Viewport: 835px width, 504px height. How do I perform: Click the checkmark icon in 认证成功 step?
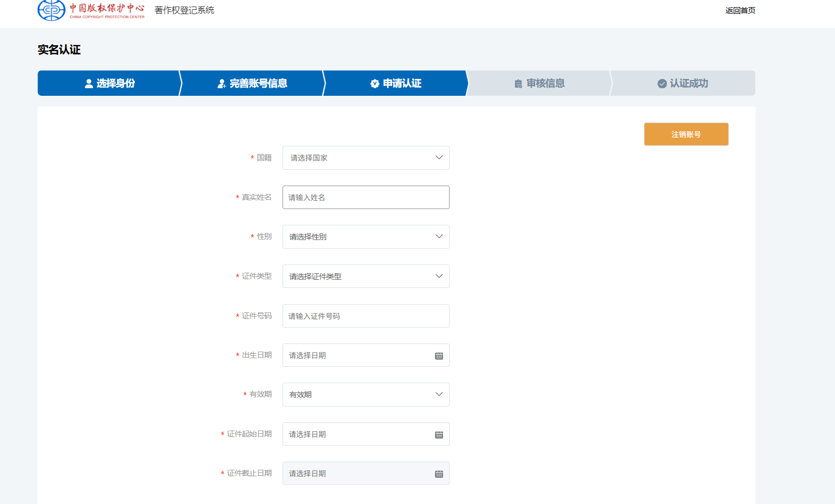(662, 83)
